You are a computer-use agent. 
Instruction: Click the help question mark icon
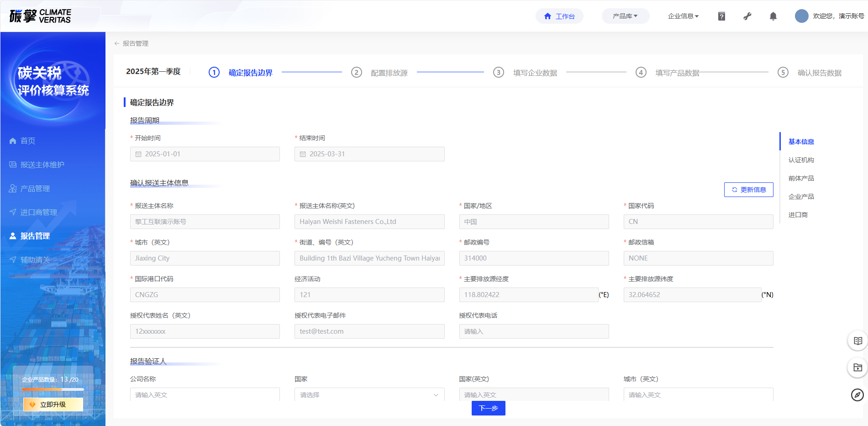pyautogui.click(x=721, y=16)
